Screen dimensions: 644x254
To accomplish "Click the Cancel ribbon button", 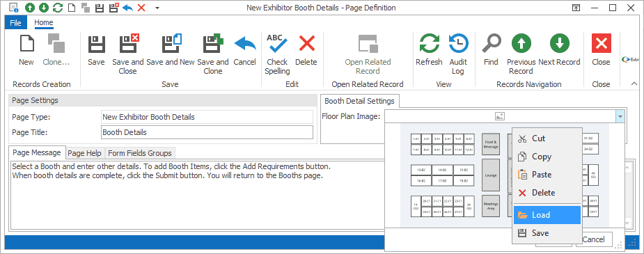I will (x=245, y=50).
